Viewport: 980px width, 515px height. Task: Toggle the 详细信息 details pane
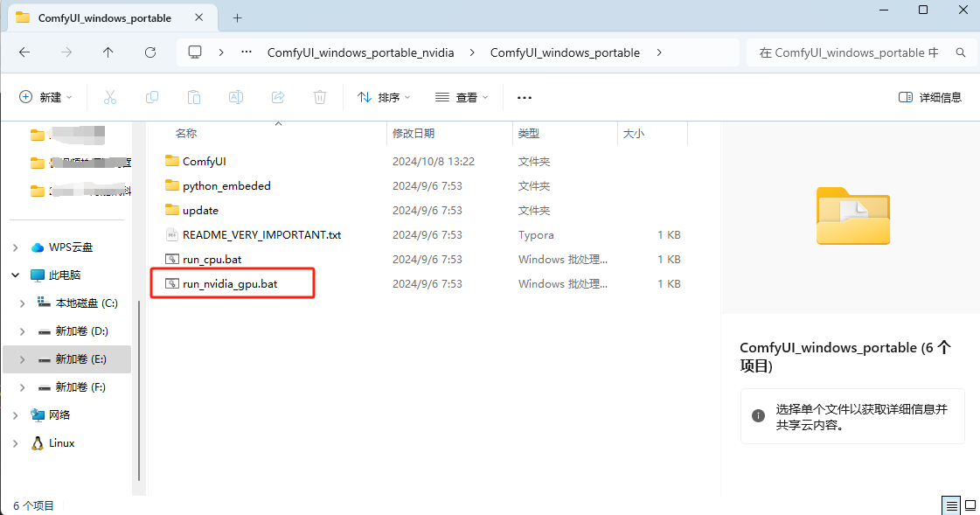click(930, 97)
